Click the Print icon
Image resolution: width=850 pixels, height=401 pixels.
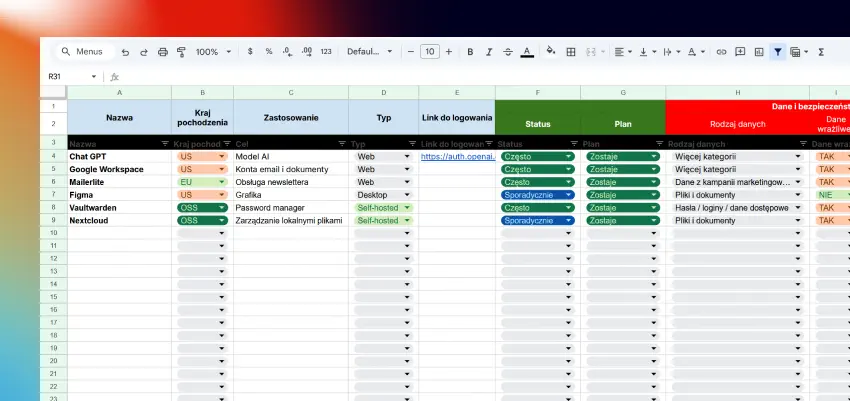tap(163, 52)
